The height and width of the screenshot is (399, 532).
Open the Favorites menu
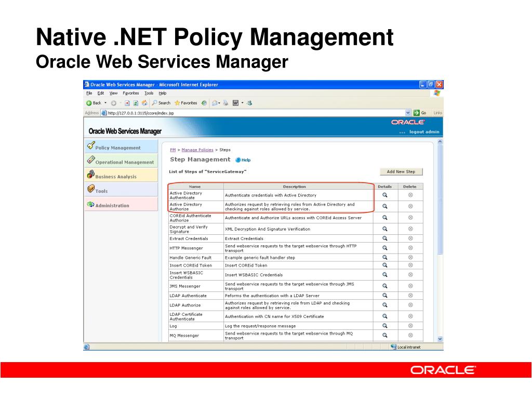pos(130,93)
